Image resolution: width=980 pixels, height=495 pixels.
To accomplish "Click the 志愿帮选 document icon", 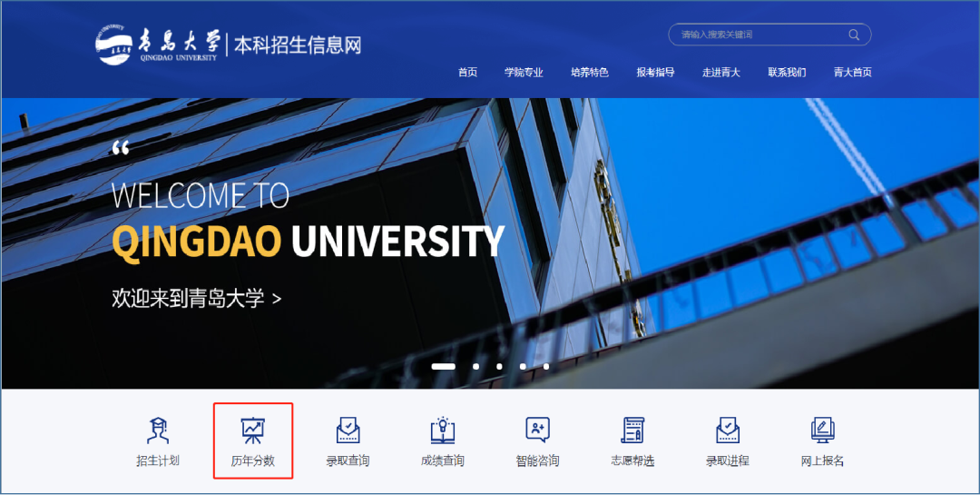I will tap(632, 431).
